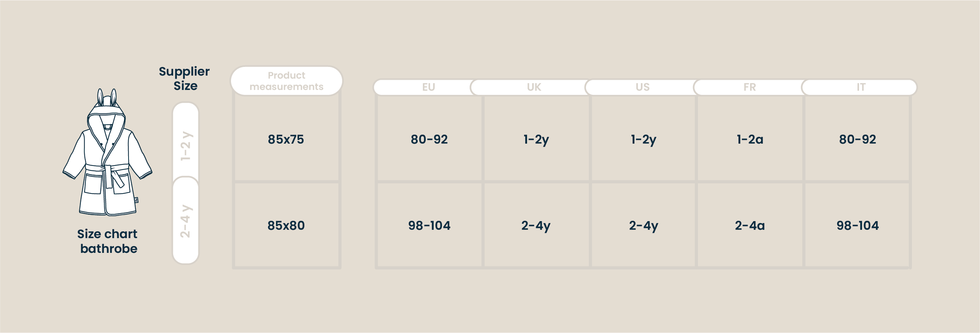Click the FR 2-4a size cell
Screen dimensions: 980x333
pos(750,225)
